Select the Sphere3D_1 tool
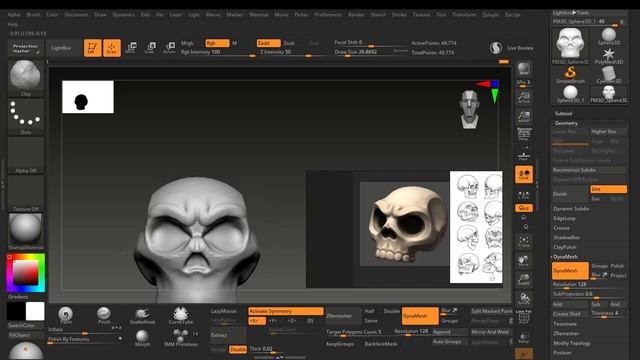This screenshot has height=360, width=640. point(570,94)
